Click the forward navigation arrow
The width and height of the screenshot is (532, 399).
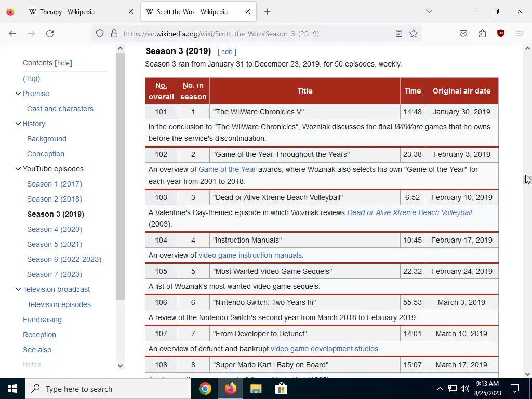31,34
